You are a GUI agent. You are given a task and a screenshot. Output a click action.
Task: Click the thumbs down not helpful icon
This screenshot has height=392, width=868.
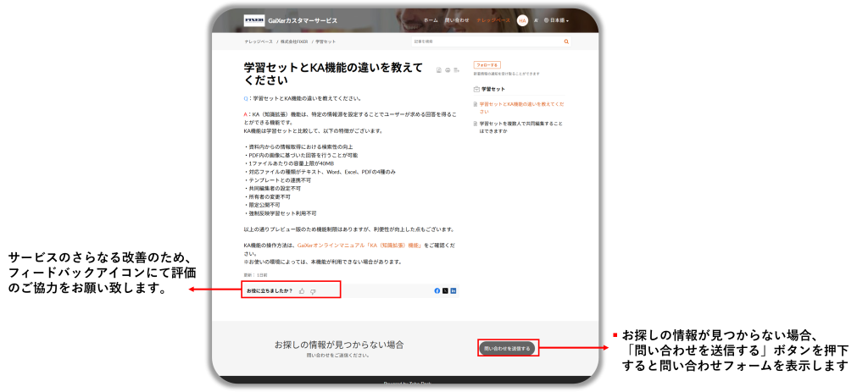[x=313, y=291]
